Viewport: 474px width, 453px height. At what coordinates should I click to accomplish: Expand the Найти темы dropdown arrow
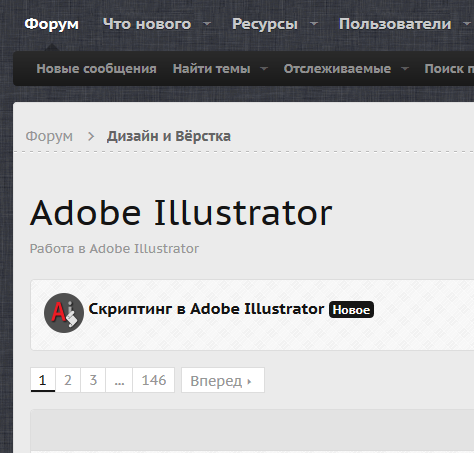[x=264, y=68]
